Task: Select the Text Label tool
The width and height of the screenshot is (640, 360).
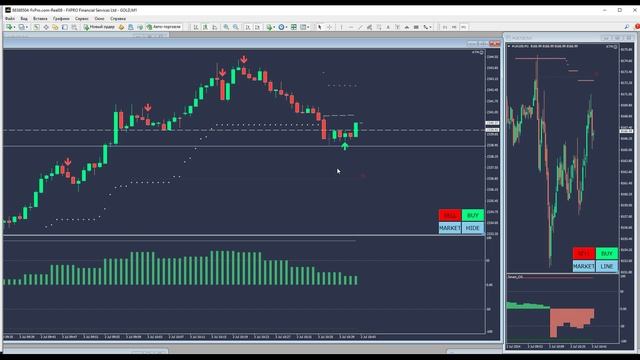Action: tap(398, 27)
